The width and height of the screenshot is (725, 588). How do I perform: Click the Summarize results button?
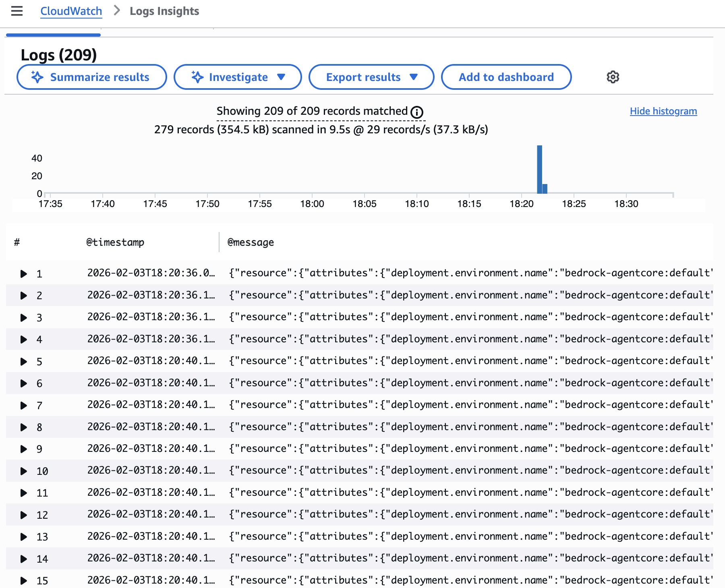[92, 77]
